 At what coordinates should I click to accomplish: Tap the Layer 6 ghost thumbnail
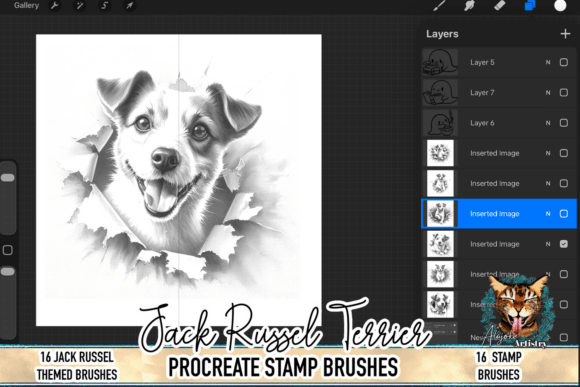point(440,123)
